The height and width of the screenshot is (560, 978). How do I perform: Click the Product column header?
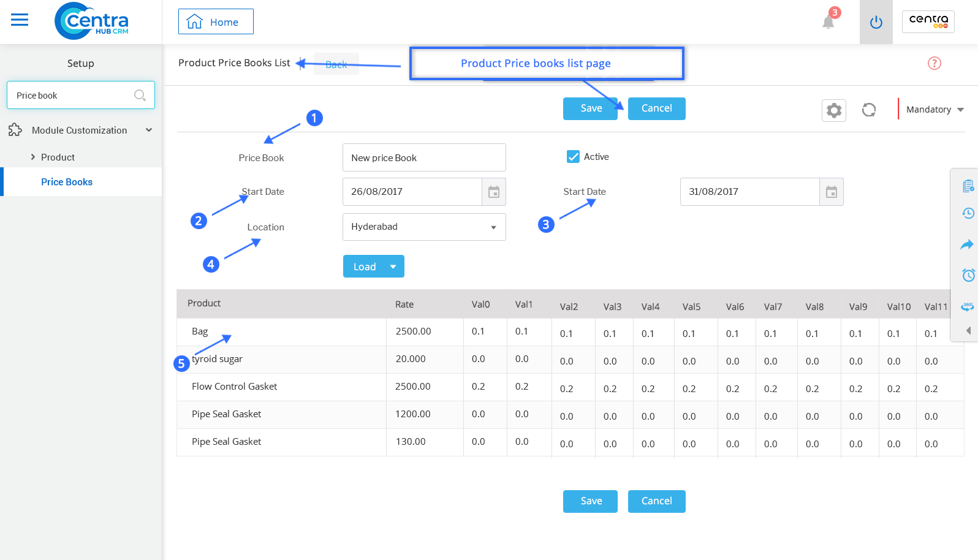[x=204, y=303]
